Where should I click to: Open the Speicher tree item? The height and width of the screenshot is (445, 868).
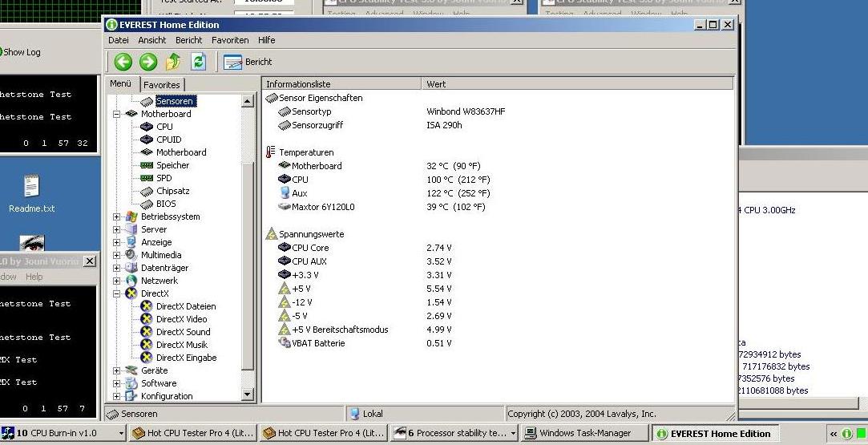(x=172, y=165)
